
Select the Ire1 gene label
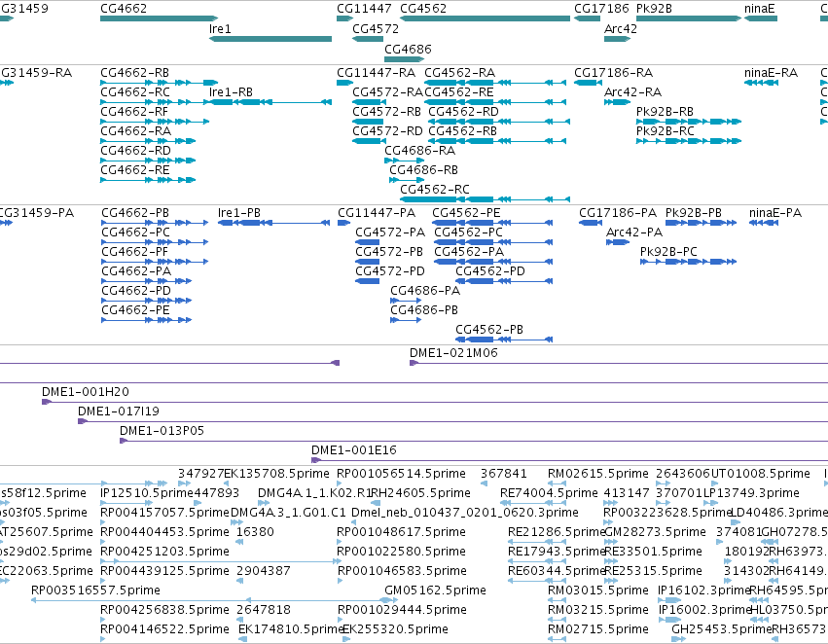click(x=220, y=29)
